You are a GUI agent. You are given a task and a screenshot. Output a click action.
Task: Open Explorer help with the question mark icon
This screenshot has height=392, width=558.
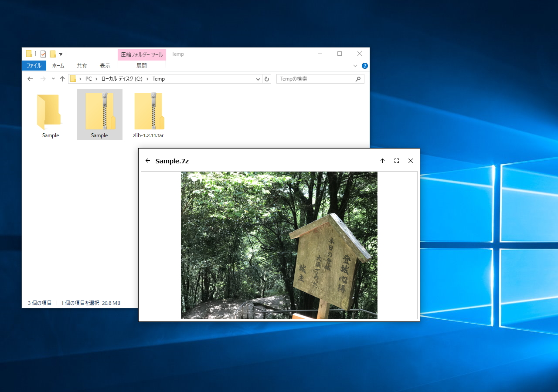365,66
